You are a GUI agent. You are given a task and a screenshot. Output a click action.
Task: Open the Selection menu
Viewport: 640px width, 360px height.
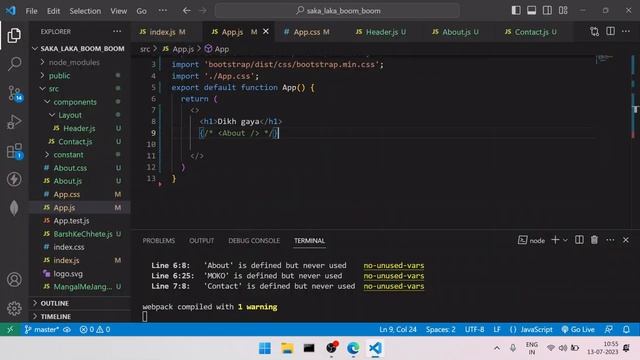coord(85,11)
